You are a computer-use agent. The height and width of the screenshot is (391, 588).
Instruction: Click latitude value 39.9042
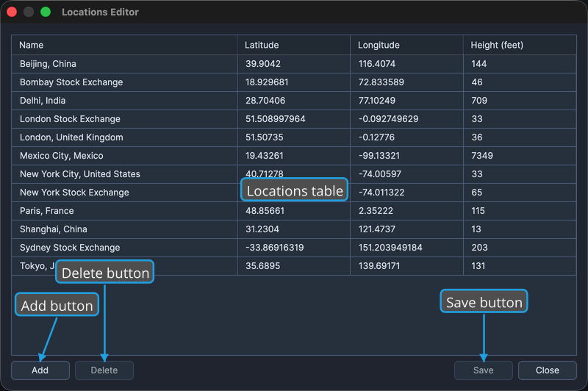(263, 64)
